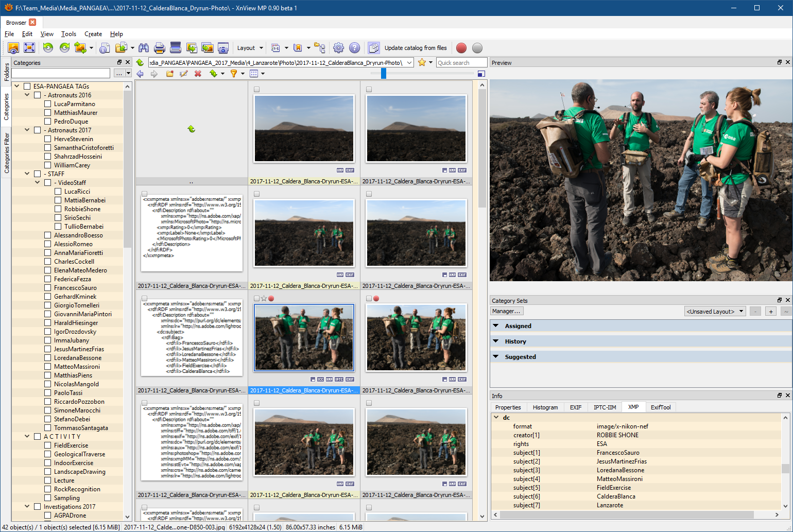
Task: Check the LucaParmitano category checkbox
Action: (x=48, y=104)
